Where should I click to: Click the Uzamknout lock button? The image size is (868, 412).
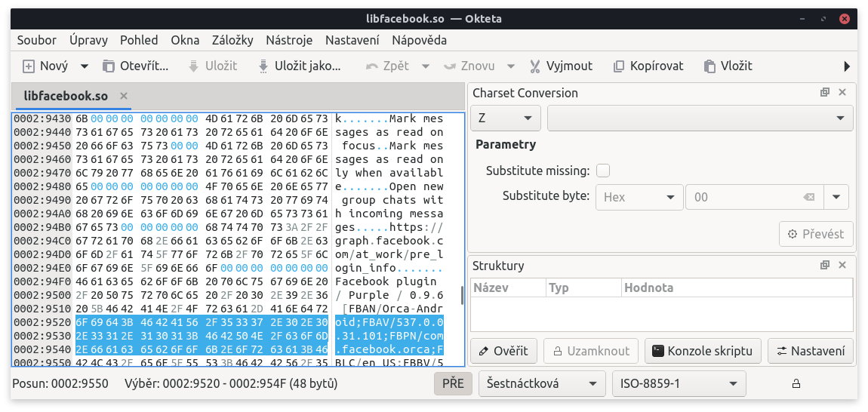(x=591, y=351)
